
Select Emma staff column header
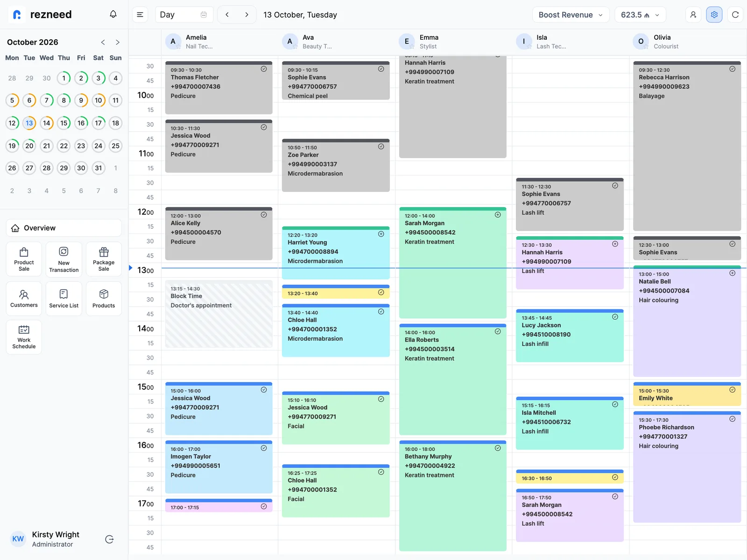coord(453,42)
